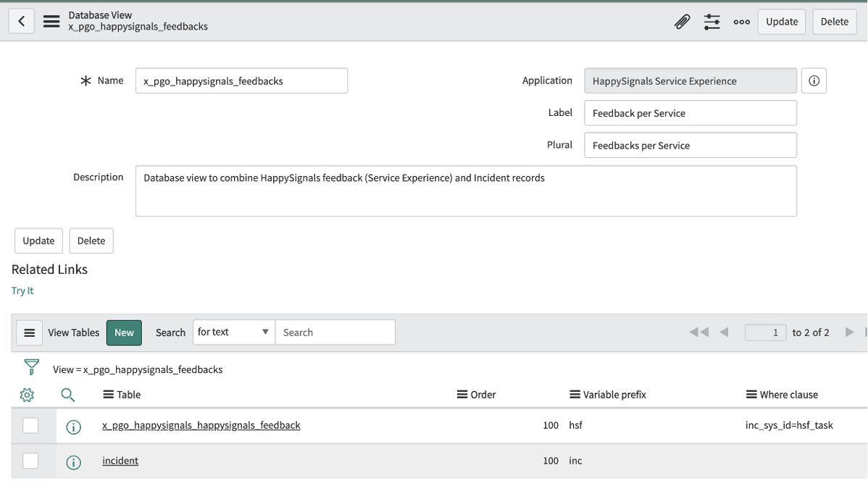
Task: Open the x_pgo_happysignals_happysignals_feedback table link
Action: click(x=201, y=425)
